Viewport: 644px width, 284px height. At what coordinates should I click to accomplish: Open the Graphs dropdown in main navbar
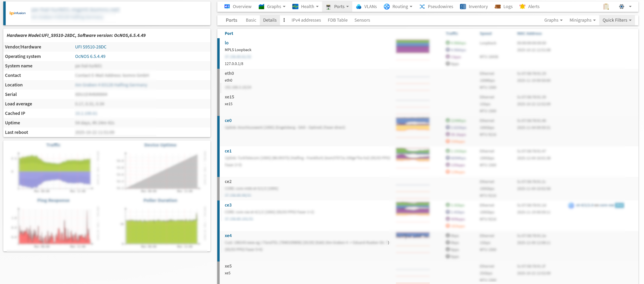[272, 7]
